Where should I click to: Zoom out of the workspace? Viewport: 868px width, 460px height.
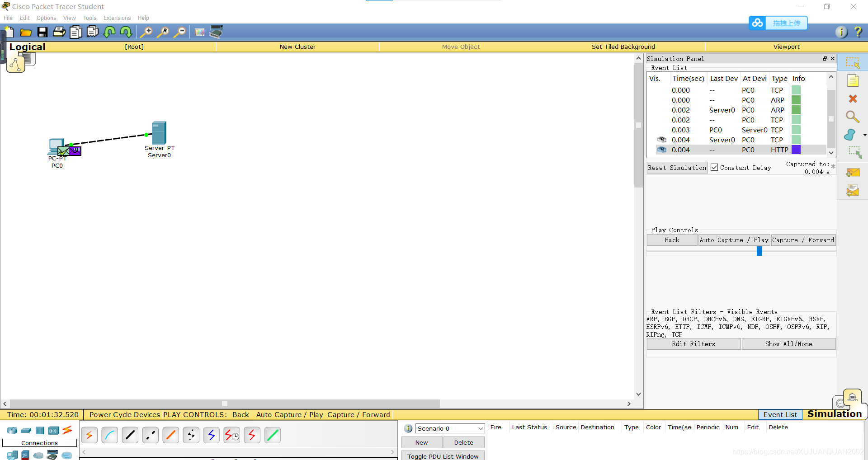tap(179, 32)
